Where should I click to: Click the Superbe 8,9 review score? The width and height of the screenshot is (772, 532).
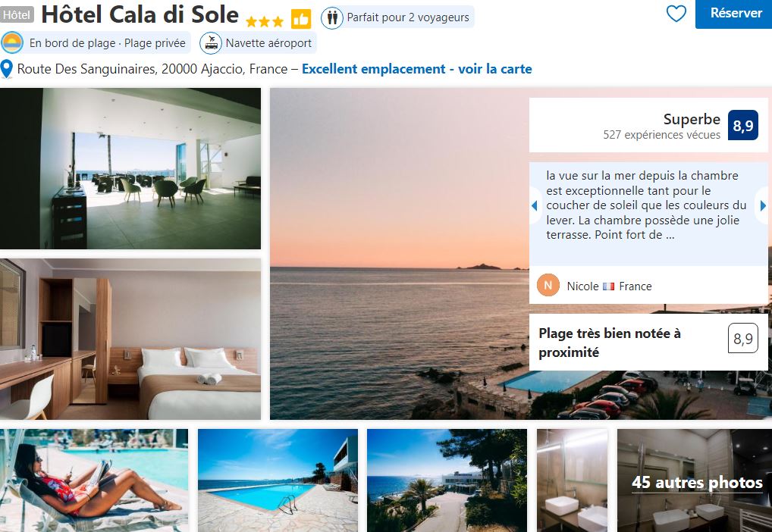[648, 125]
